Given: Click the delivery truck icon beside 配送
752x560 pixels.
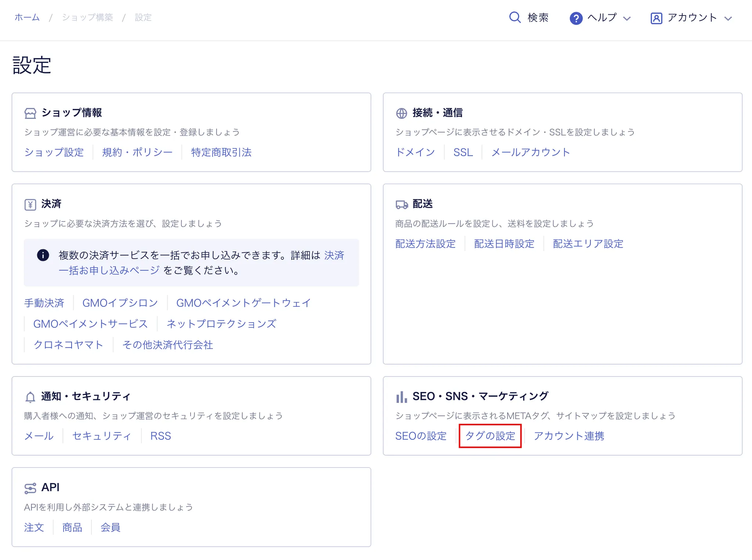Looking at the screenshot, I should [402, 204].
